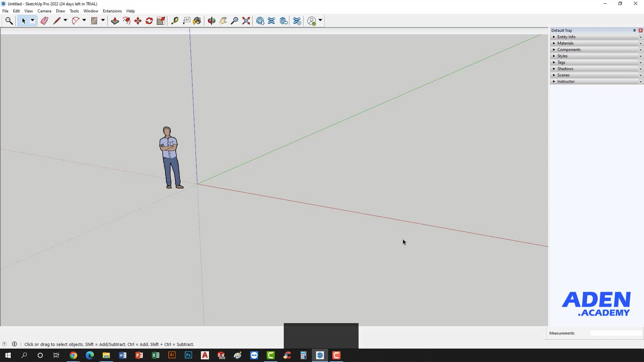Viewport: 644px width, 362px height.
Task: Select the Orbit tool
Action: coord(211,20)
